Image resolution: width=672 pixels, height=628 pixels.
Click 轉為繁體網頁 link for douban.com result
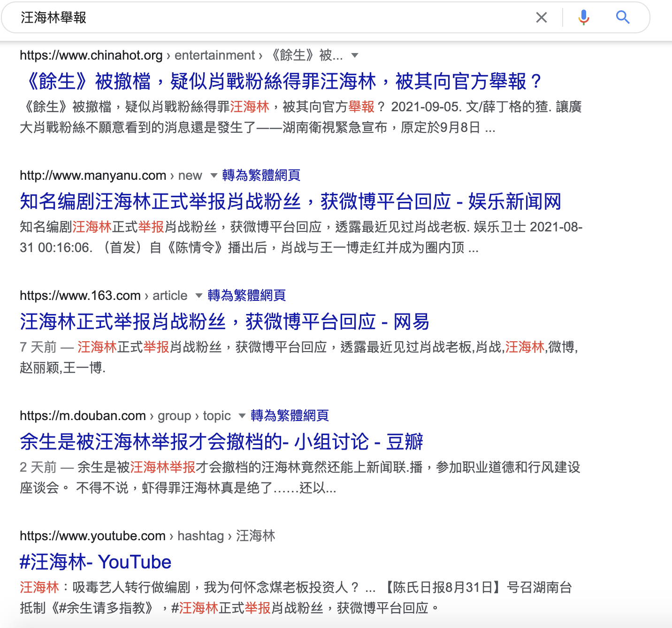tap(290, 416)
